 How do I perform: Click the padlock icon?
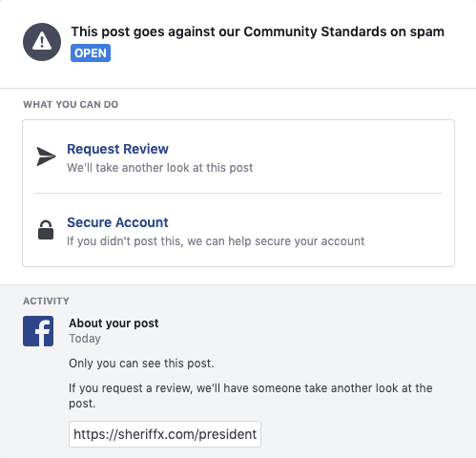click(46, 230)
